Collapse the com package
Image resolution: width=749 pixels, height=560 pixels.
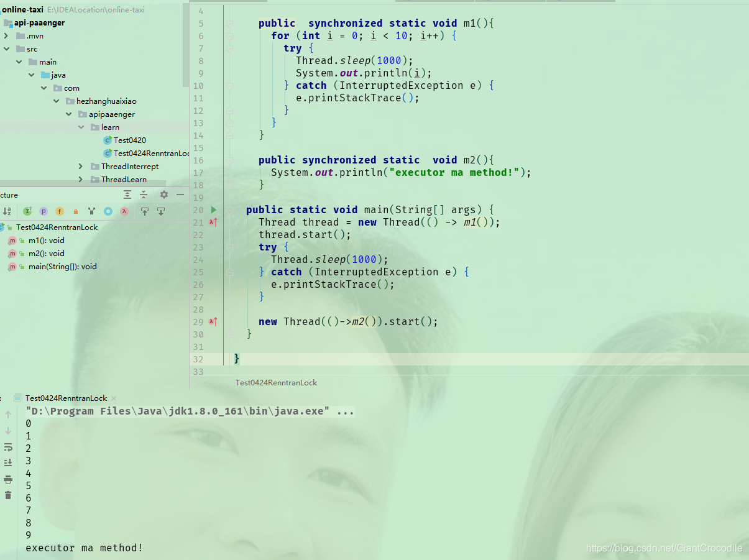click(44, 88)
